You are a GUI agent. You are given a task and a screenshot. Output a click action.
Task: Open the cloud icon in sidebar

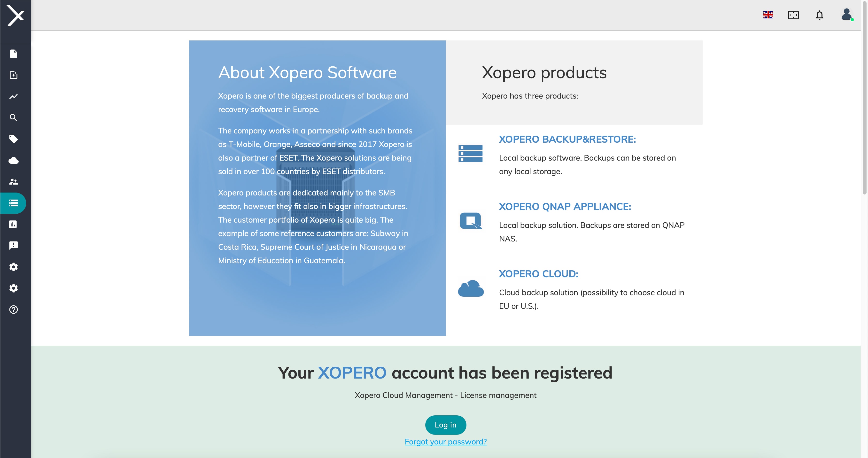tap(14, 160)
